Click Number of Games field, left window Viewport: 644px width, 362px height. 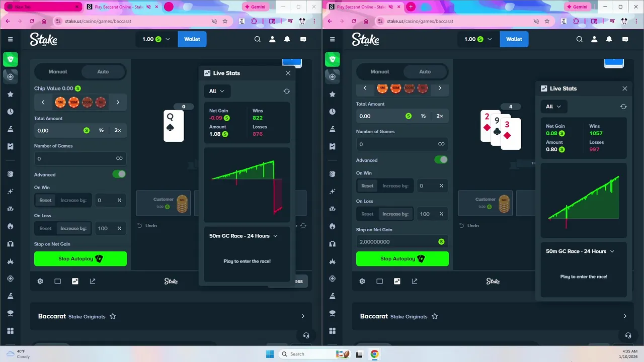[x=80, y=158]
